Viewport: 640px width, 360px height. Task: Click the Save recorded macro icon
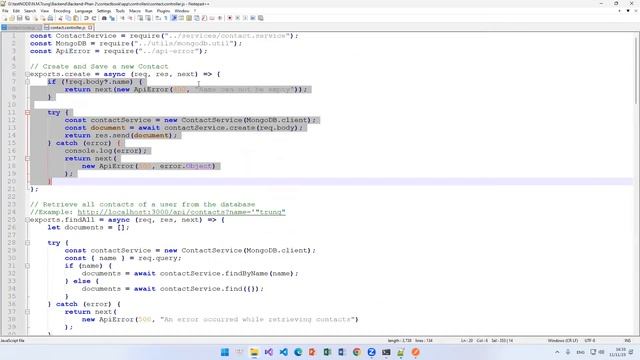(261, 18)
